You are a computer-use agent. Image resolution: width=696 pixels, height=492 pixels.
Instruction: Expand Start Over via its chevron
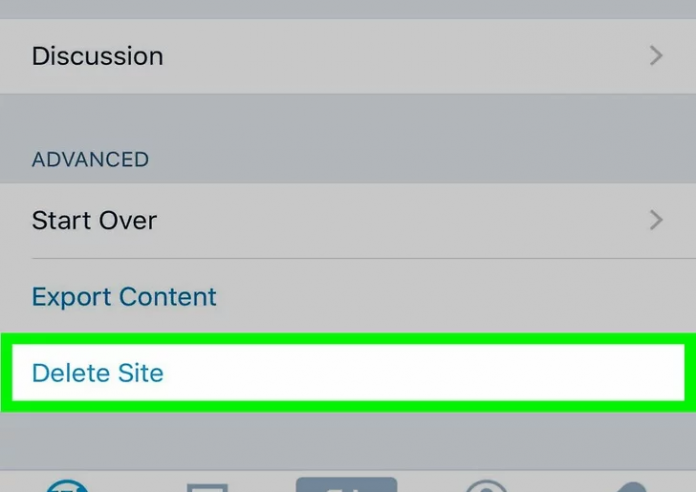click(656, 220)
